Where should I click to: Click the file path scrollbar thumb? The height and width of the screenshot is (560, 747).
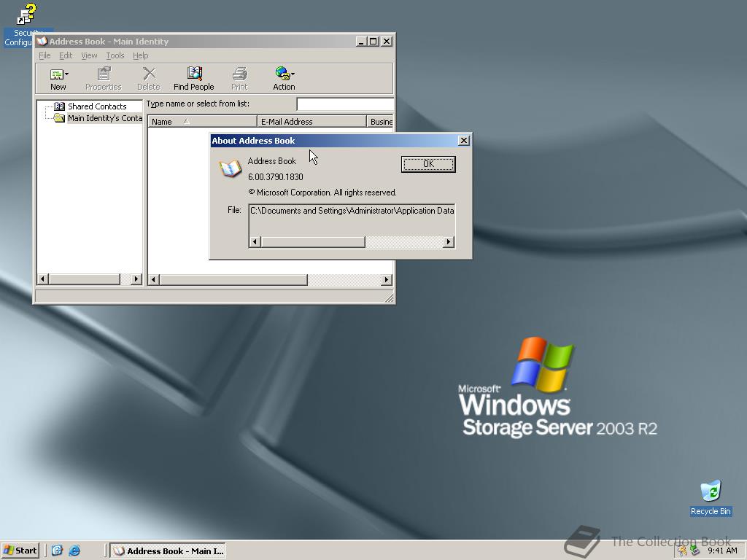coord(313,242)
